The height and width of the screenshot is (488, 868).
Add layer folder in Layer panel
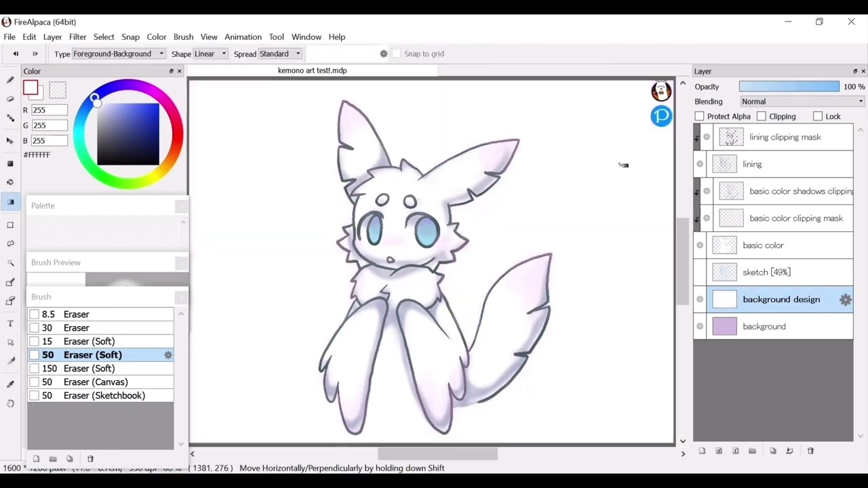click(752, 451)
